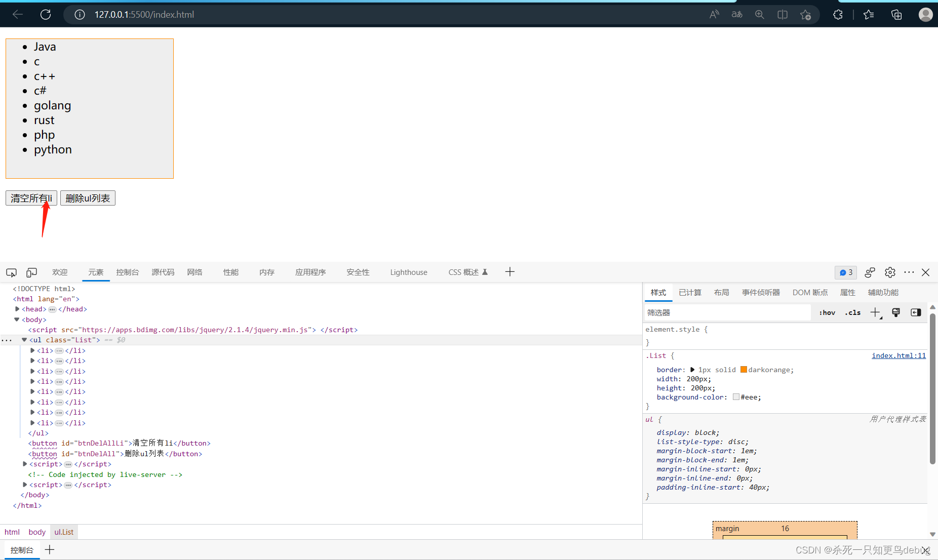Click the zoom magnifier icon

click(x=760, y=15)
